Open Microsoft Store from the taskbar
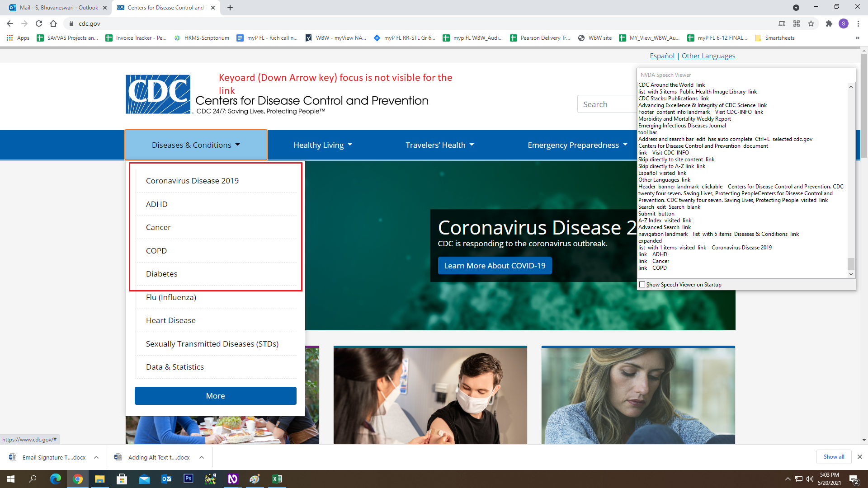Viewport: 868px width, 488px height. point(122,479)
